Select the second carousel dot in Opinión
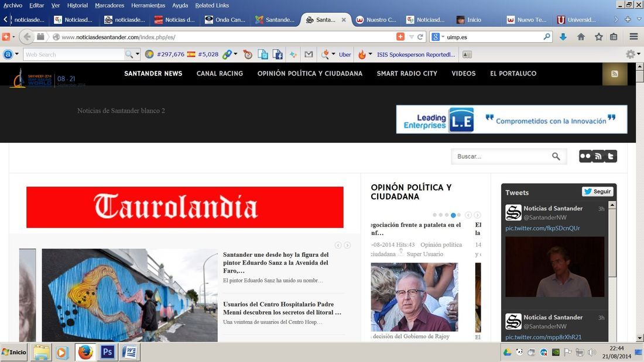This screenshot has height=362, width=644. [441, 215]
